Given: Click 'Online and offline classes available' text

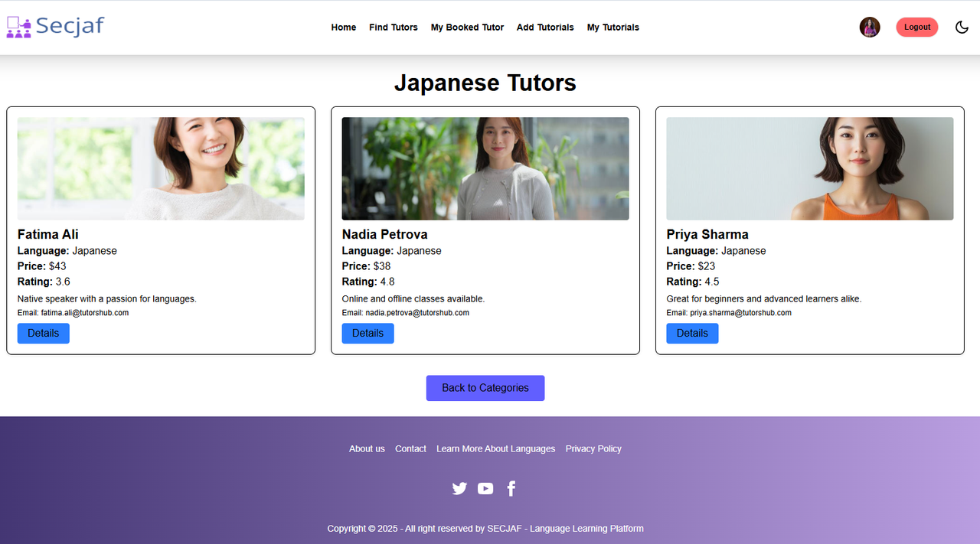Looking at the screenshot, I should [413, 299].
